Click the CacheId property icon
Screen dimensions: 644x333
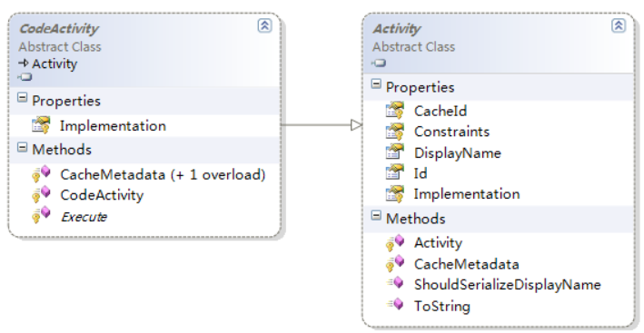tap(395, 111)
